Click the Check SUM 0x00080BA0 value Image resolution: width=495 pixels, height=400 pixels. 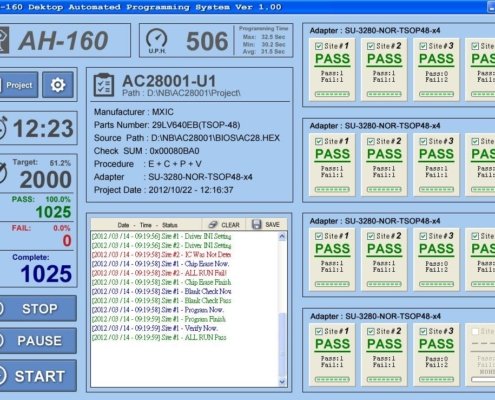click(x=174, y=151)
